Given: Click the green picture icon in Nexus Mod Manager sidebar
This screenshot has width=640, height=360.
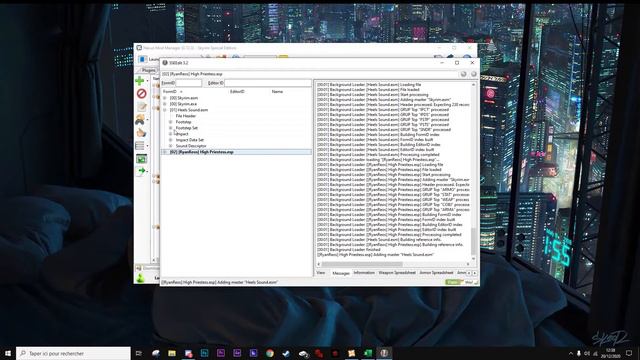Looking at the screenshot, I should pyautogui.click(x=141, y=158).
